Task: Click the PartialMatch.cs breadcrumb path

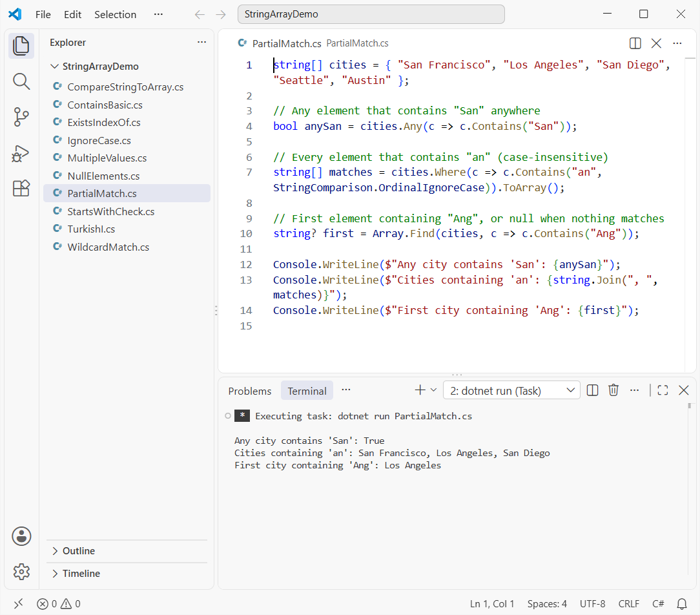Action: tap(357, 43)
